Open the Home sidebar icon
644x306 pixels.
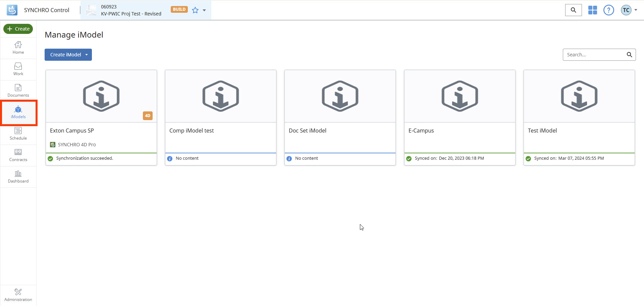coord(18,48)
